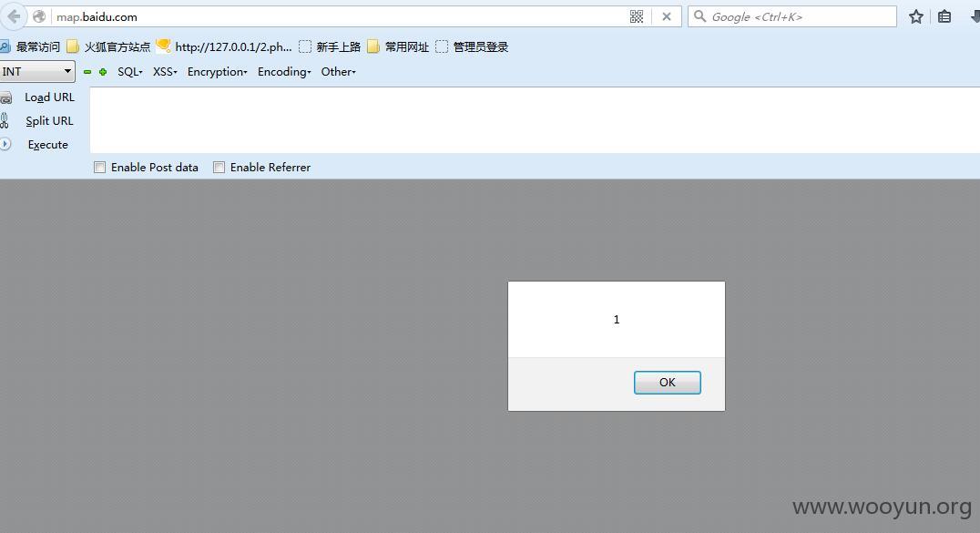Click the Google search magnifier icon
This screenshot has width=980, height=533.
700,16
